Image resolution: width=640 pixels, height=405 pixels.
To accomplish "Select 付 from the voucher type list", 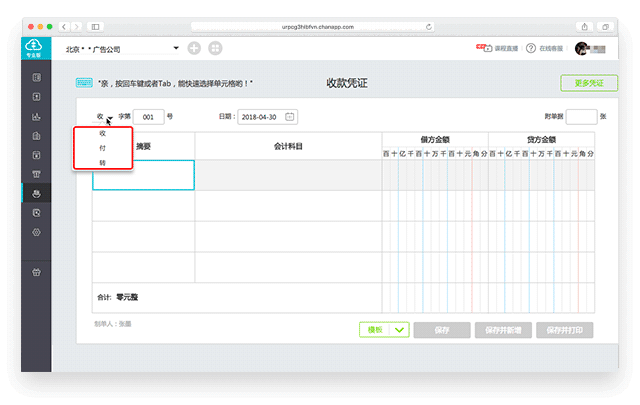I will click(102, 147).
